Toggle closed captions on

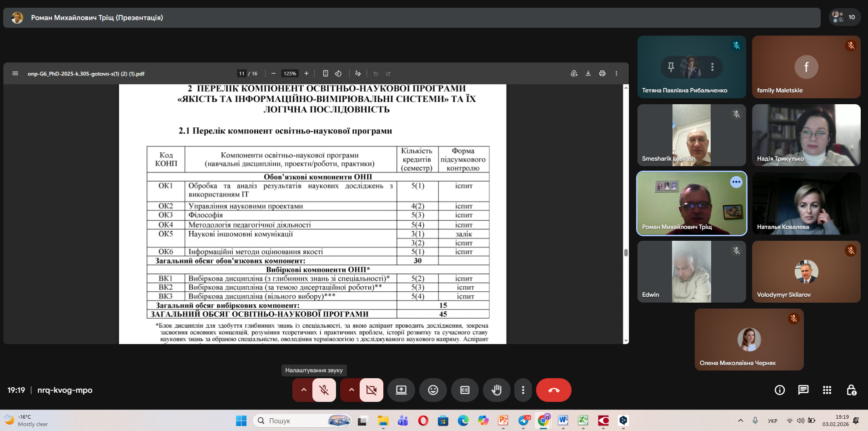465,390
